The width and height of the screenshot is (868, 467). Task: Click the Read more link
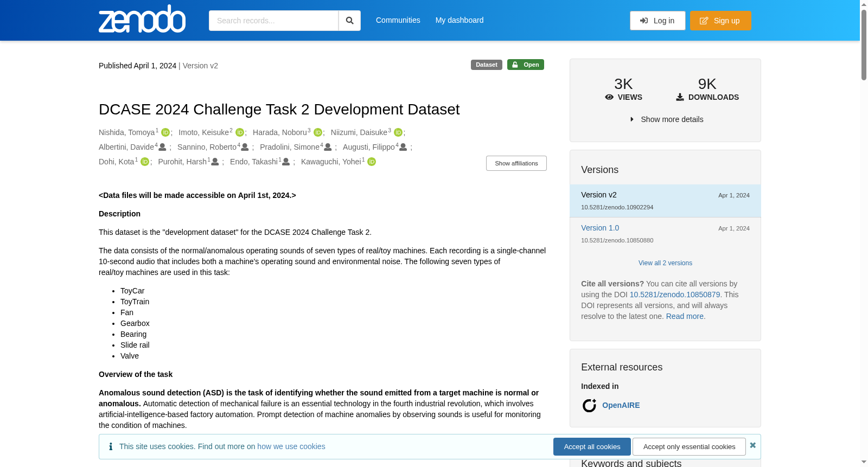pyautogui.click(x=685, y=316)
